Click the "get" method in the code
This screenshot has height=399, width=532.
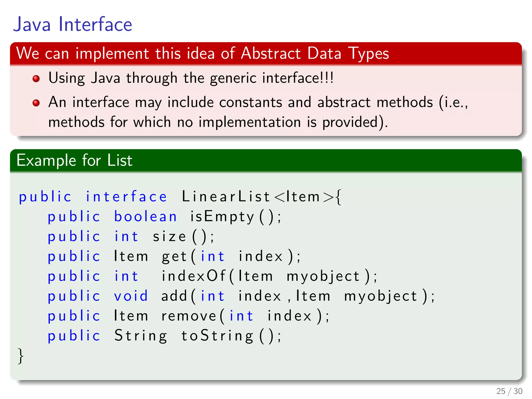(174, 257)
